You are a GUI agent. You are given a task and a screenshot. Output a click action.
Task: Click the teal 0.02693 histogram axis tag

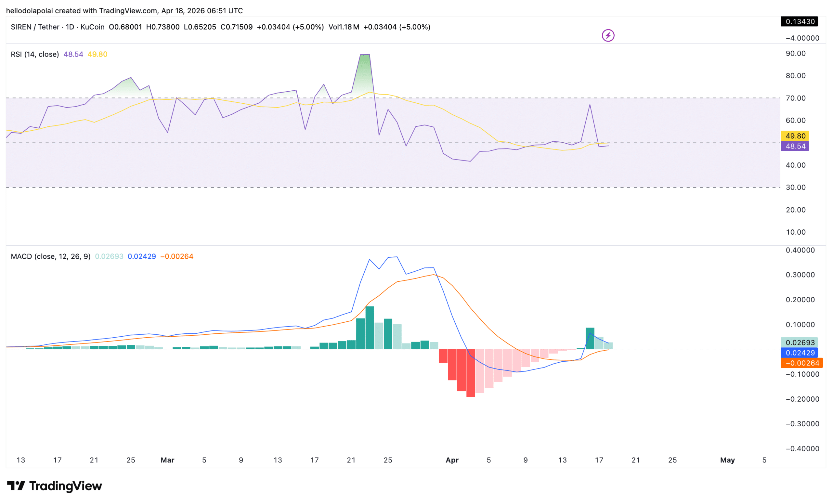click(799, 342)
